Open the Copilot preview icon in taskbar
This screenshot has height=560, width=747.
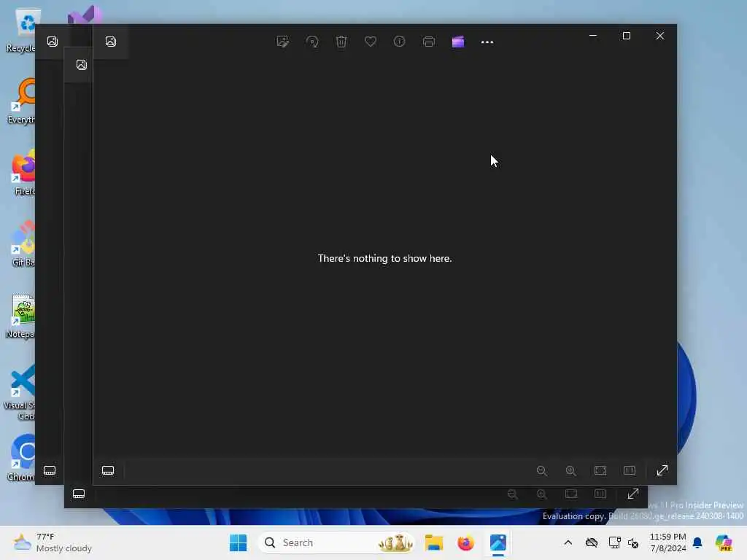click(724, 542)
